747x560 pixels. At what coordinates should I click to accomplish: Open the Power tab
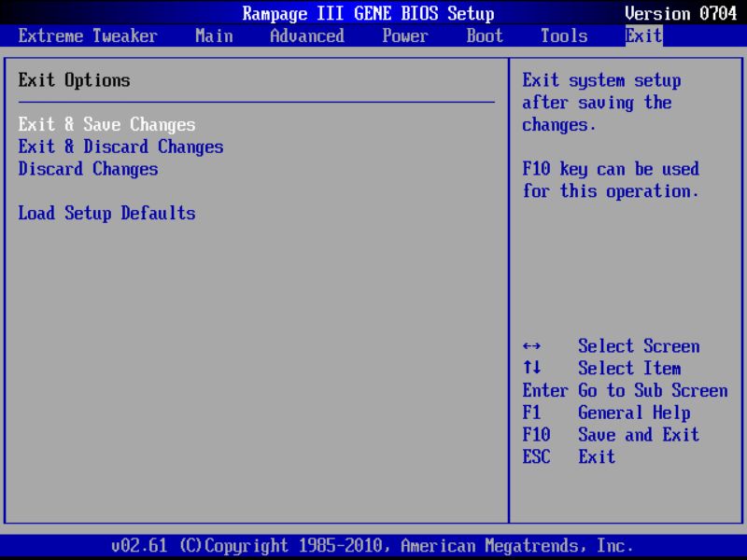coord(405,36)
